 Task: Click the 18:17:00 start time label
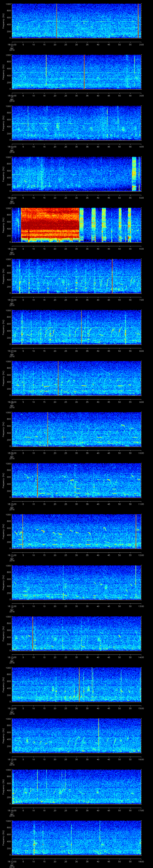12,862
